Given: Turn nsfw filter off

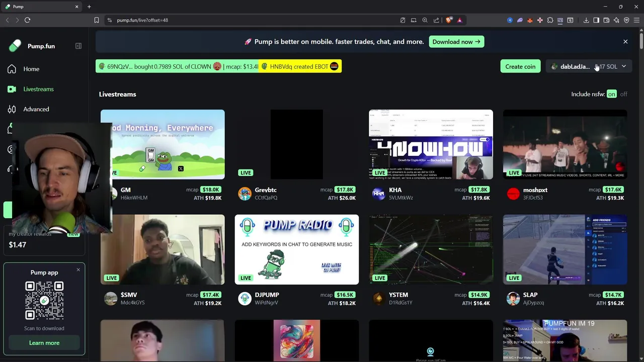Looking at the screenshot, I should click(623, 94).
